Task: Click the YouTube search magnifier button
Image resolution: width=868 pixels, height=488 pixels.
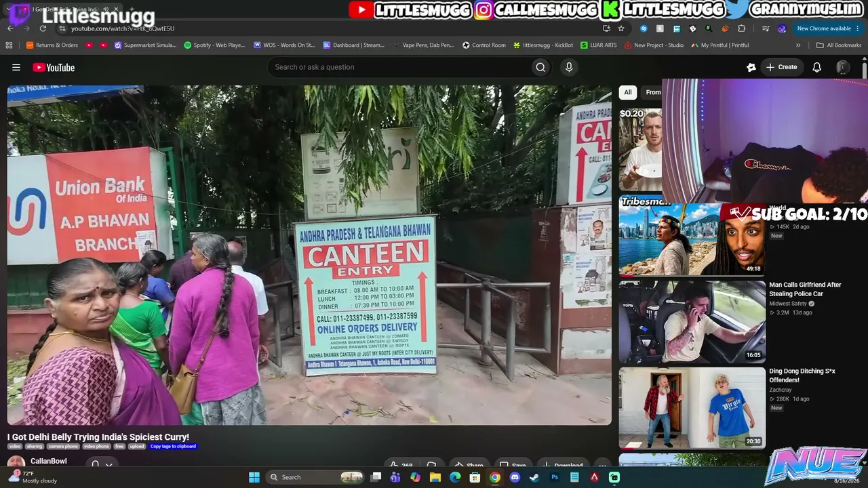Action: coord(540,67)
